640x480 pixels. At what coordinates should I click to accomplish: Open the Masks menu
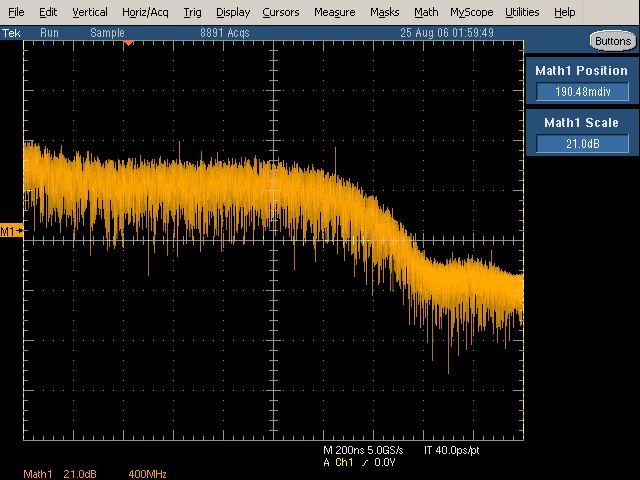coord(384,12)
